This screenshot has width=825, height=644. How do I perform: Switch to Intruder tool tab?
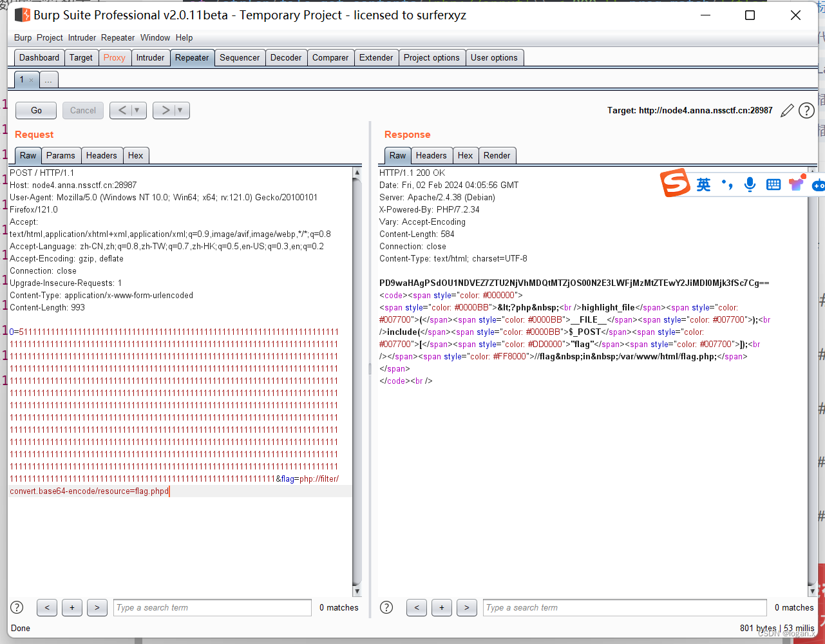tap(150, 57)
